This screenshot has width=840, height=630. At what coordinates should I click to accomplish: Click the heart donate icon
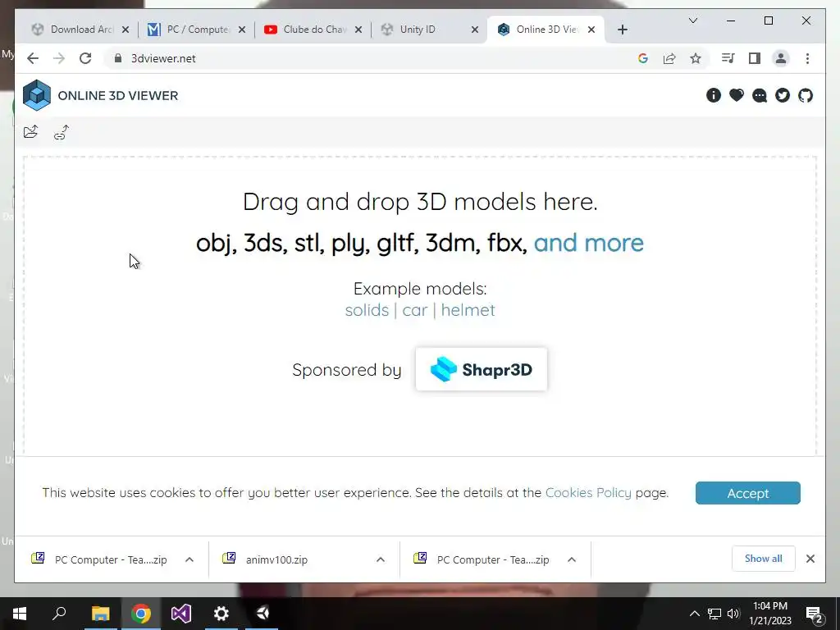click(x=737, y=95)
